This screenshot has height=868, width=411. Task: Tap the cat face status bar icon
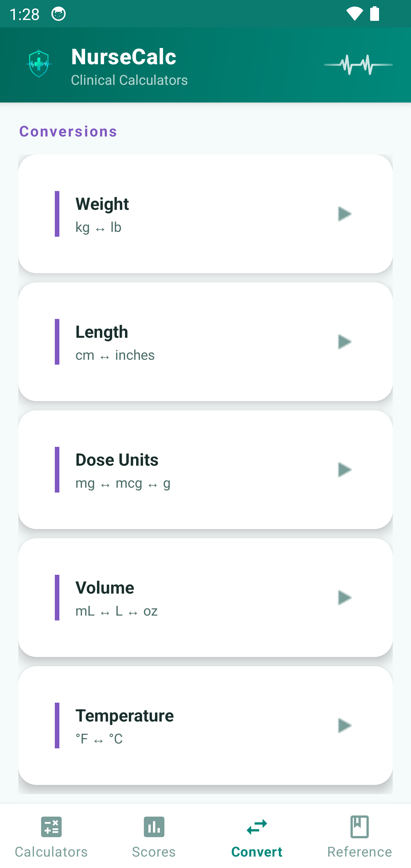pos(59,14)
